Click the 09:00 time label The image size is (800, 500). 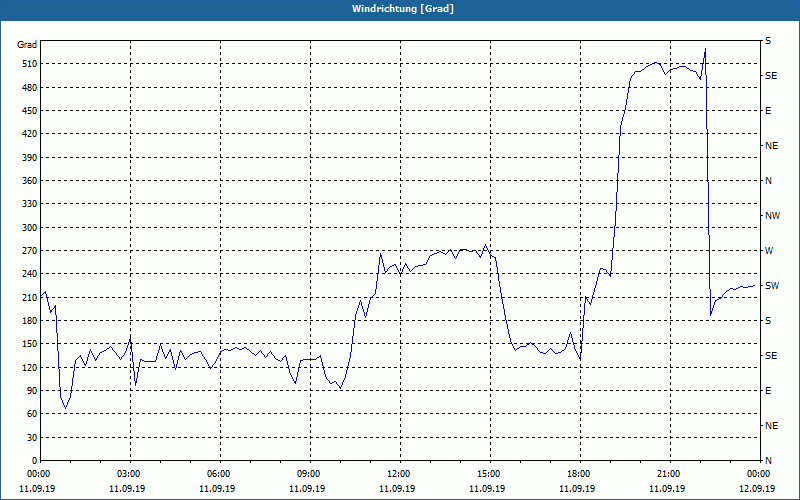[x=310, y=473]
